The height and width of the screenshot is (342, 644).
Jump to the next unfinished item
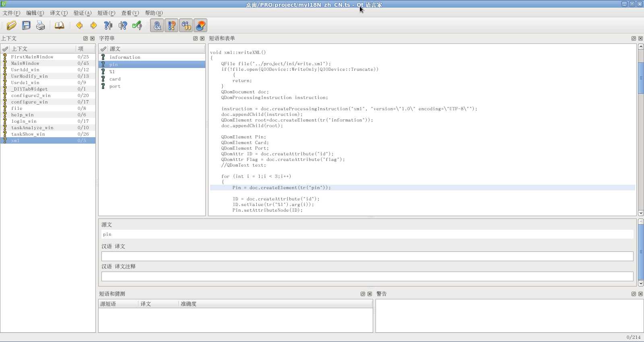coord(123,25)
